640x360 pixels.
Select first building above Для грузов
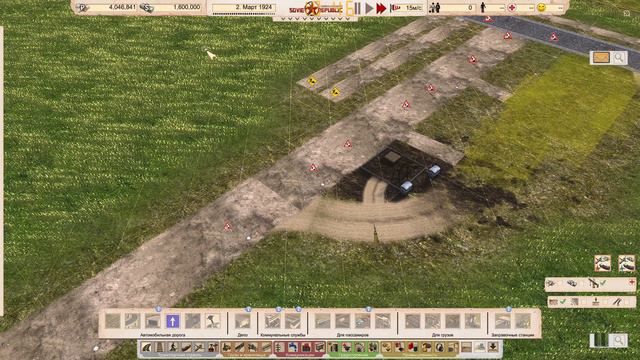coord(412,321)
